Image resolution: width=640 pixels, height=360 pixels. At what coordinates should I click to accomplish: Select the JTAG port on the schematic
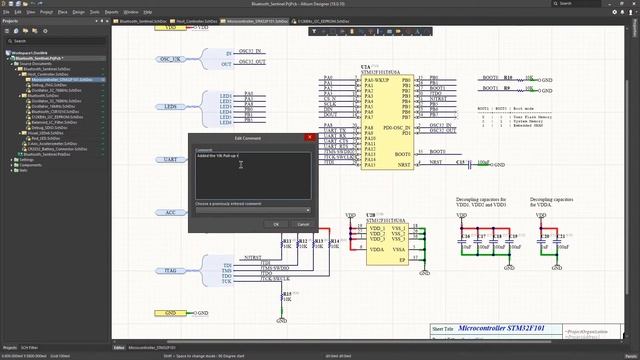[x=170, y=271]
